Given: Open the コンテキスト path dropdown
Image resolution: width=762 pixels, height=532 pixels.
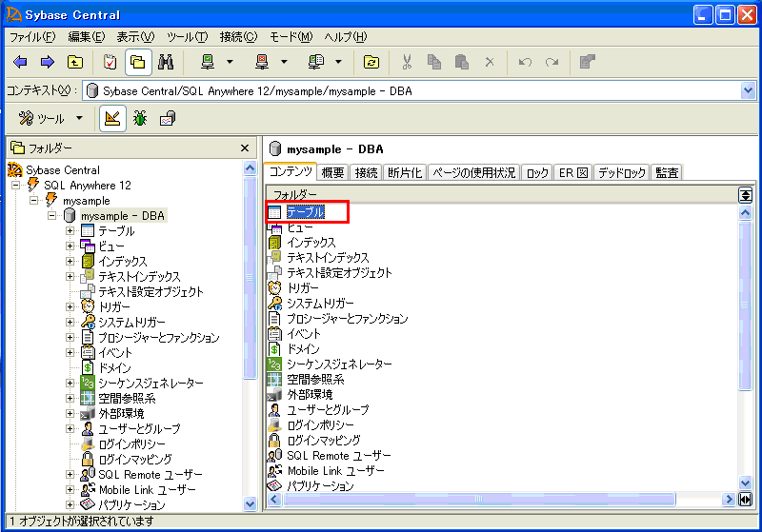Looking at the screenshot, I should click(747, 90).
